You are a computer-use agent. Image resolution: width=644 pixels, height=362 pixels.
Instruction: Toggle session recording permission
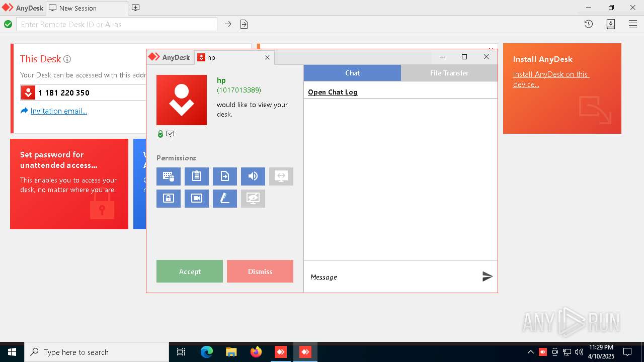197,199
